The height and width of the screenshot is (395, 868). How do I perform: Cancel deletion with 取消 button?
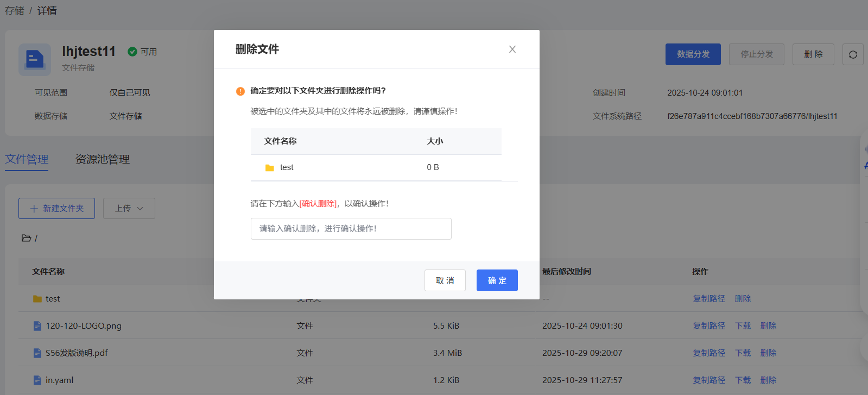click(445, 280)
